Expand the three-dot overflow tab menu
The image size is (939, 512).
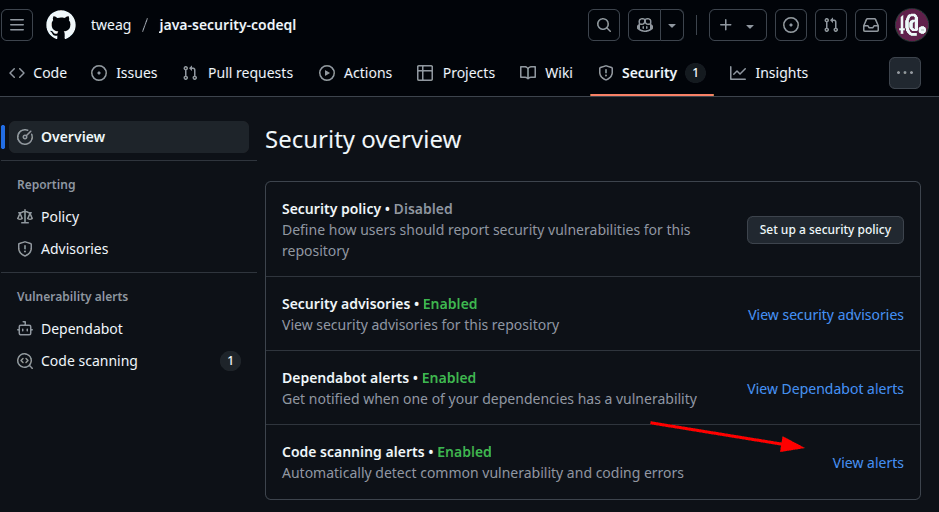point(905,73)
